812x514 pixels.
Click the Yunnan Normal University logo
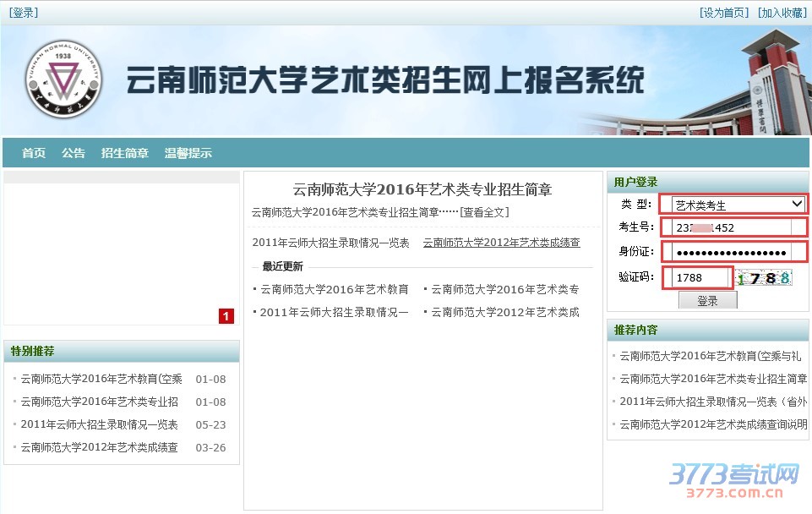point(63,79)
